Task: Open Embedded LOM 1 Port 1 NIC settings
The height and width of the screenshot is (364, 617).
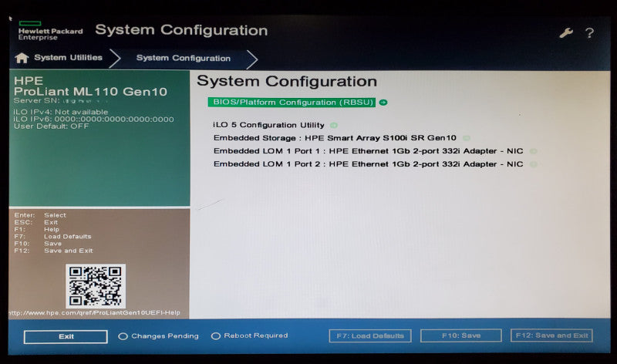Action: (369, 151)
